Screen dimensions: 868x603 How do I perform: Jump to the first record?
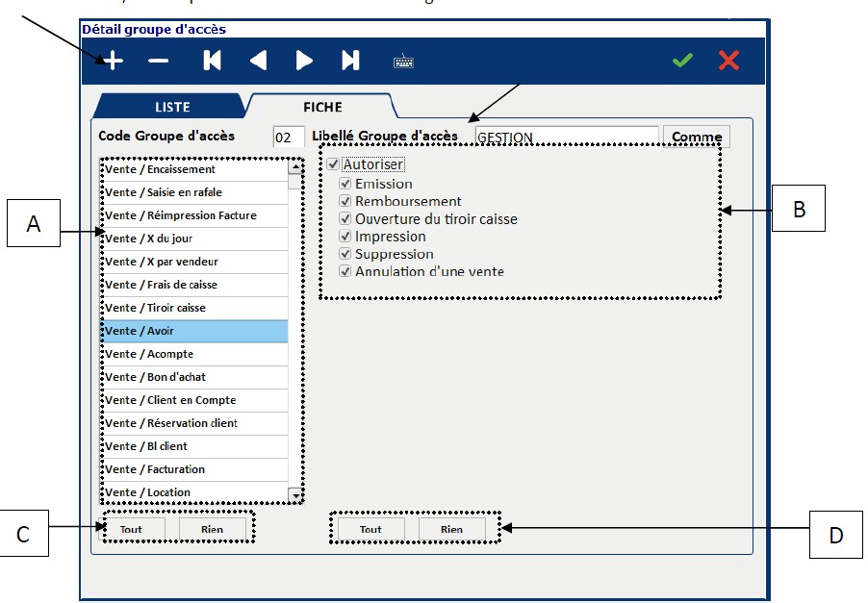pyautogui.click(x=212, y=62)
